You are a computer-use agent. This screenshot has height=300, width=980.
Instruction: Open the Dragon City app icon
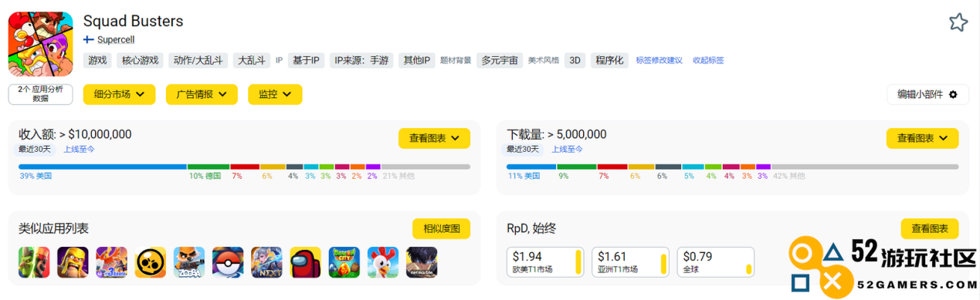(344, 262)
